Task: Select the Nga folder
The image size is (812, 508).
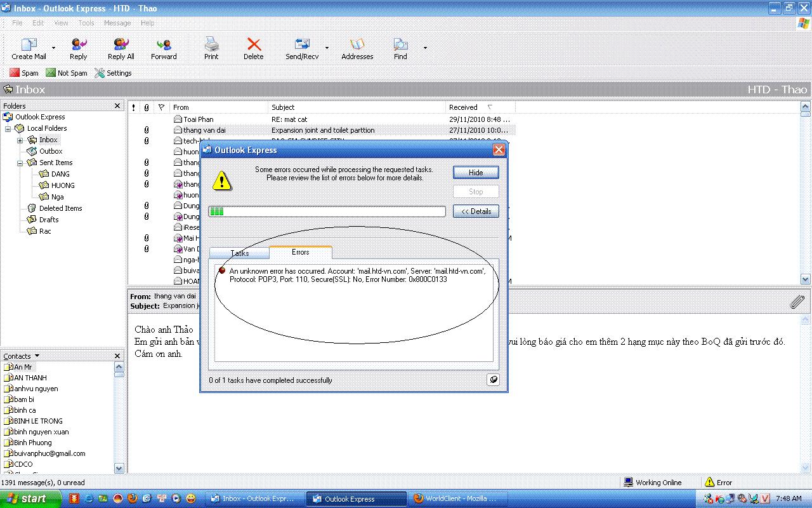Action: pos(57,197)
